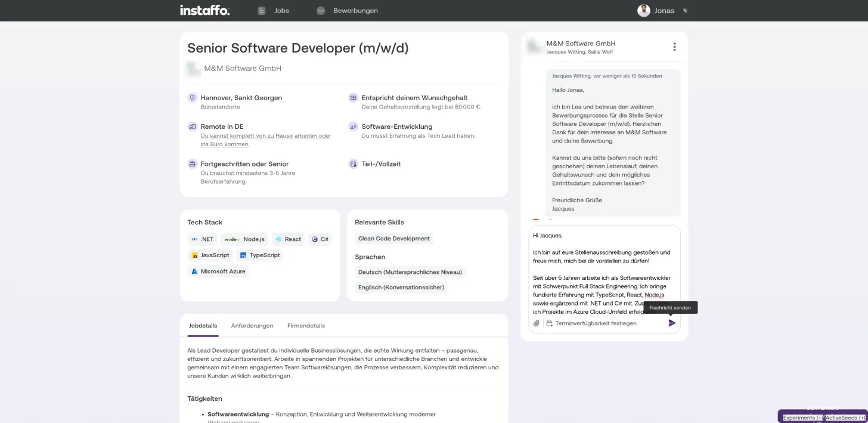The width and height of the screenshot is (868, 423).
Task: Click the Jacques Witting message bubble
Action: tap(613, 143)
